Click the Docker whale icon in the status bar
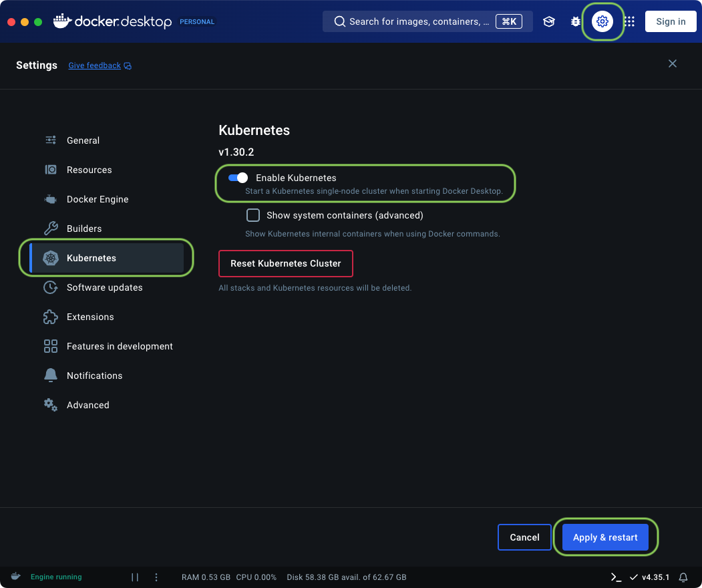The width and height of the screenshot is (702, 588). coord(15,577)
